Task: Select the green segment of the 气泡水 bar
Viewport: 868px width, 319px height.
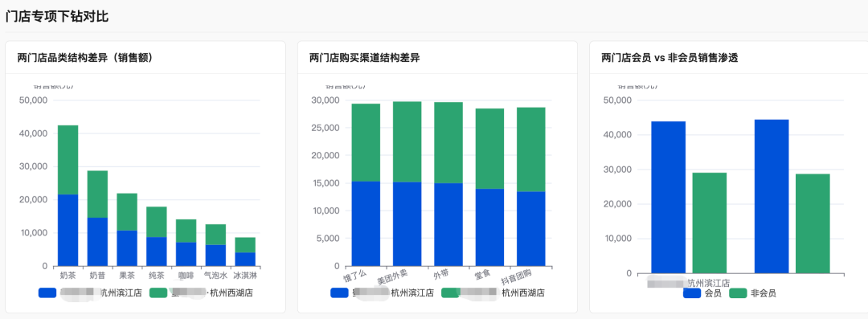Action: [x=215, y=235]
